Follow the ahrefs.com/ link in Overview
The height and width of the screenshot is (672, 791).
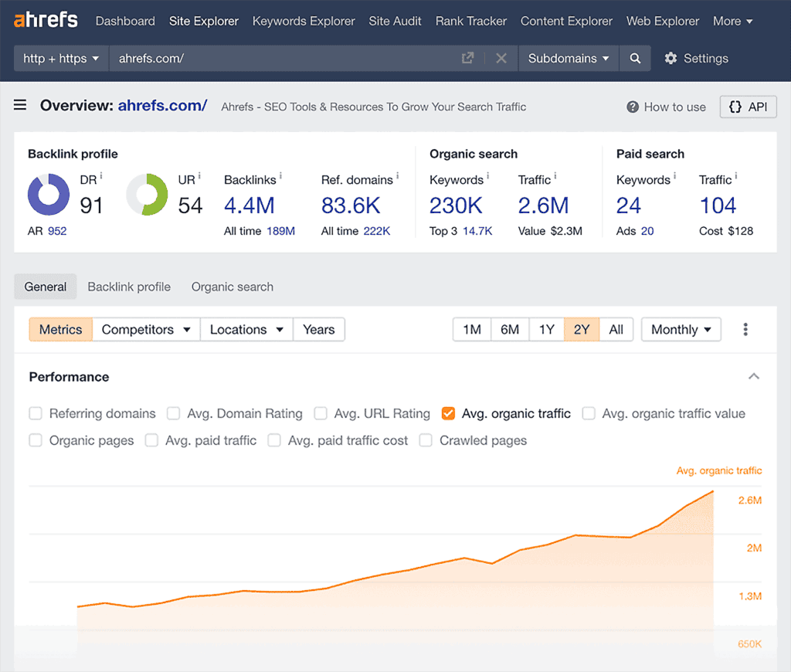162,105
